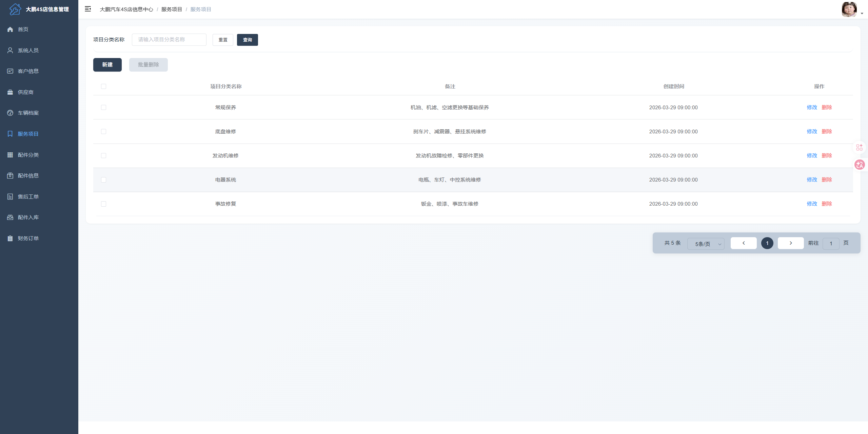
Task: Go to next page arrow
Action: pyautogui.click(x=791, y=243)
